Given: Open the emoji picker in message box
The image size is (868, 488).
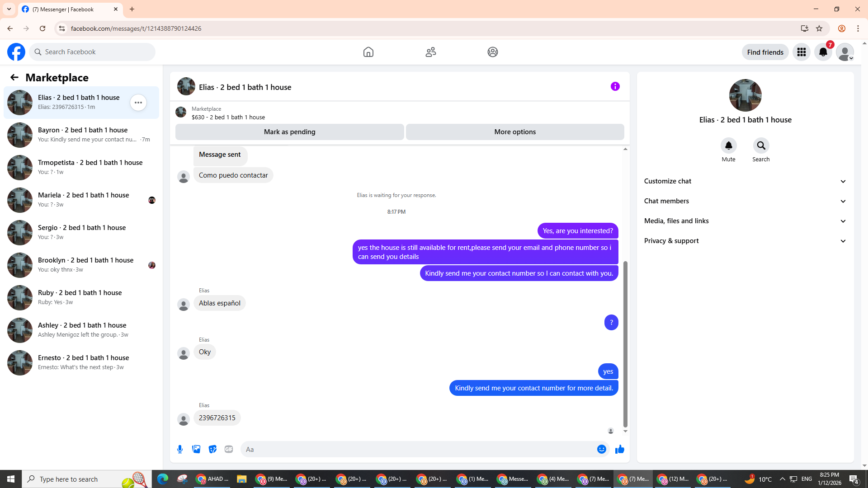Looking at the screenshot, I should click(x=601, y=449).
